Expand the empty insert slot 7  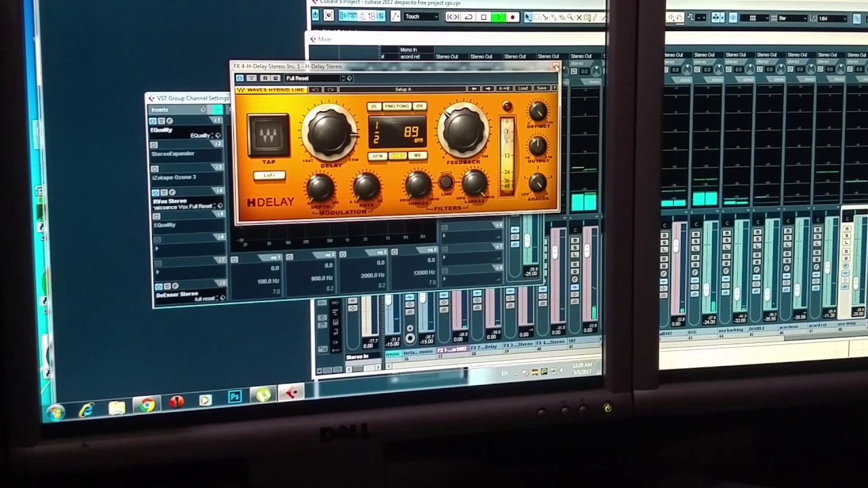click(157, 272)
